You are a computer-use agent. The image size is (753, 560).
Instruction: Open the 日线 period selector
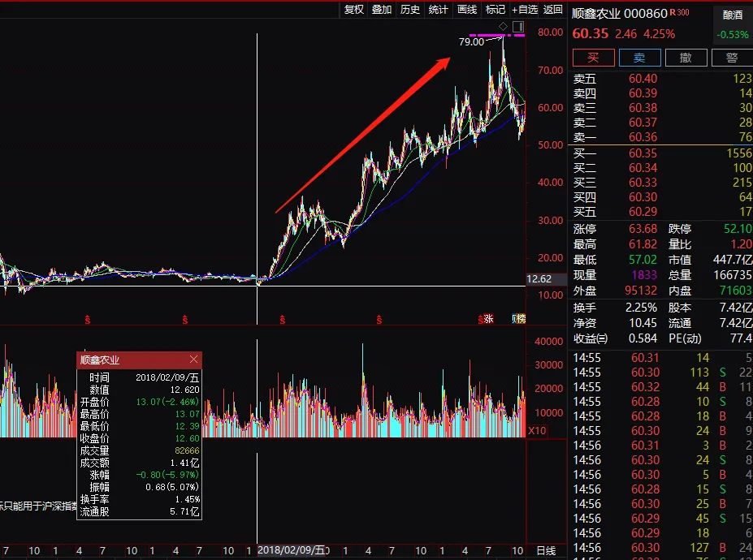pos(546,551)
